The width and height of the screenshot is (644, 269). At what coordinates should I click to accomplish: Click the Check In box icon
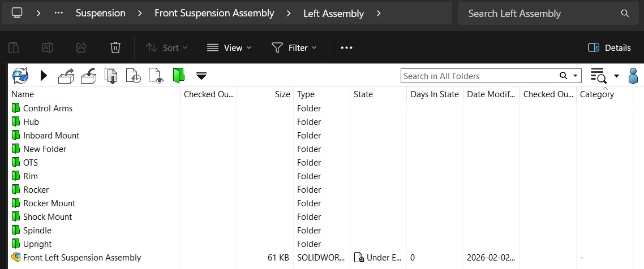[89, 75]
